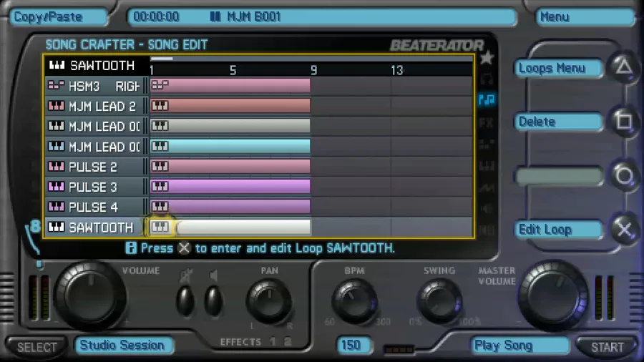
Task: Click the highlighted SAWTOOTH loop keyboard icon
Action: [160, 227]
